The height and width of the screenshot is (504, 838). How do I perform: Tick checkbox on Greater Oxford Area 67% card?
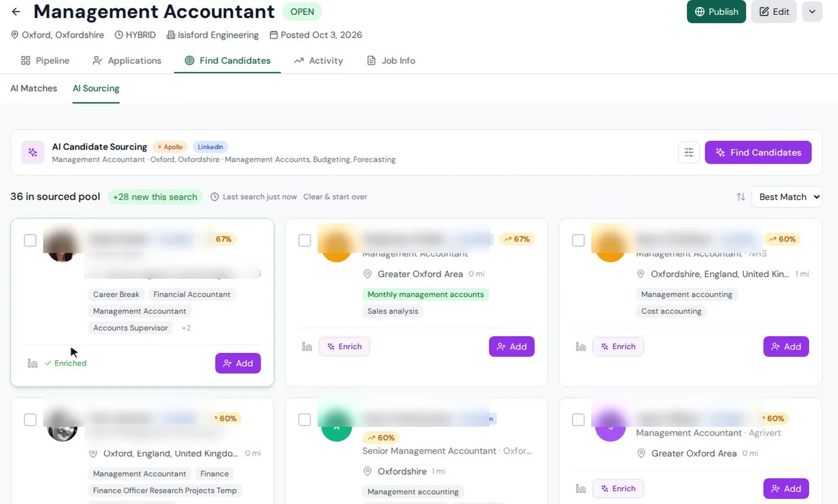tap(305, 241)
